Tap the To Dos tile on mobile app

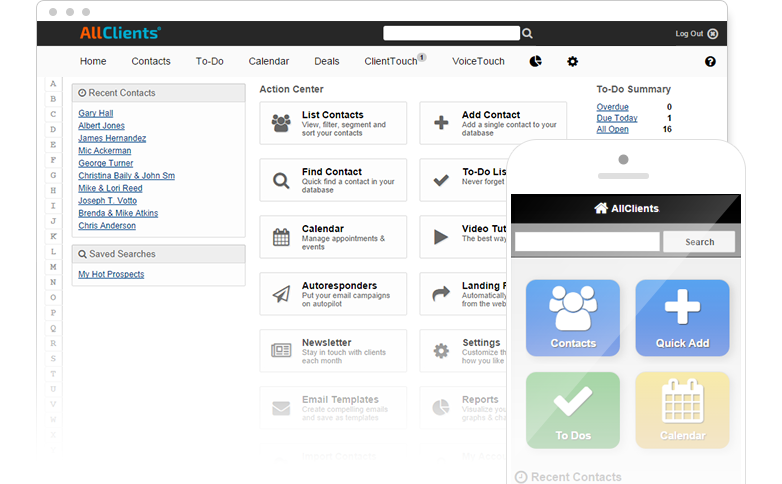[573, 410]
